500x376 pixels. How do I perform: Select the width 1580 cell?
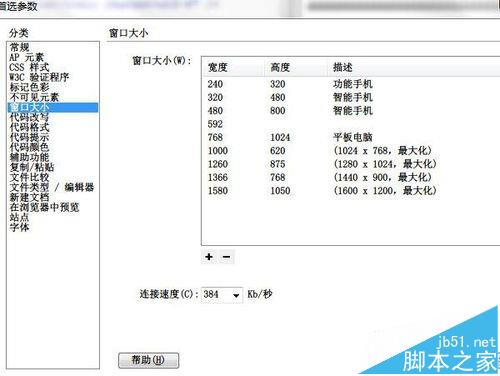pyautogui.click(x=218, y=191)
